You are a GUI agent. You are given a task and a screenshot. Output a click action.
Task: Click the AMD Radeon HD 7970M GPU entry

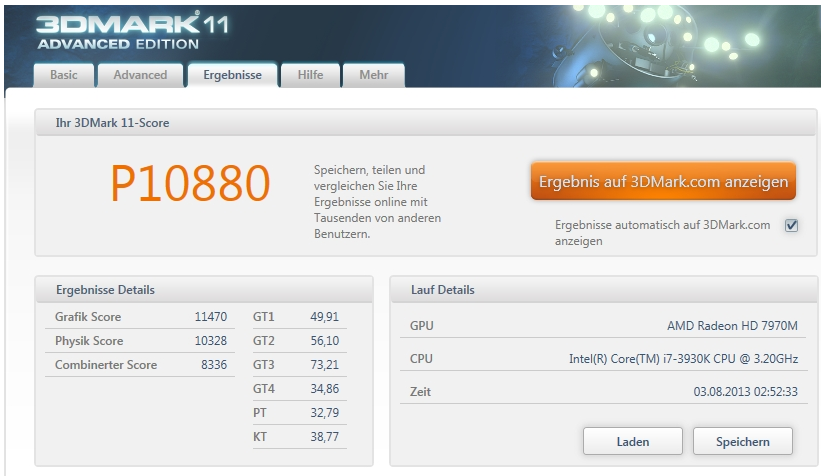(x=732, y=326)
